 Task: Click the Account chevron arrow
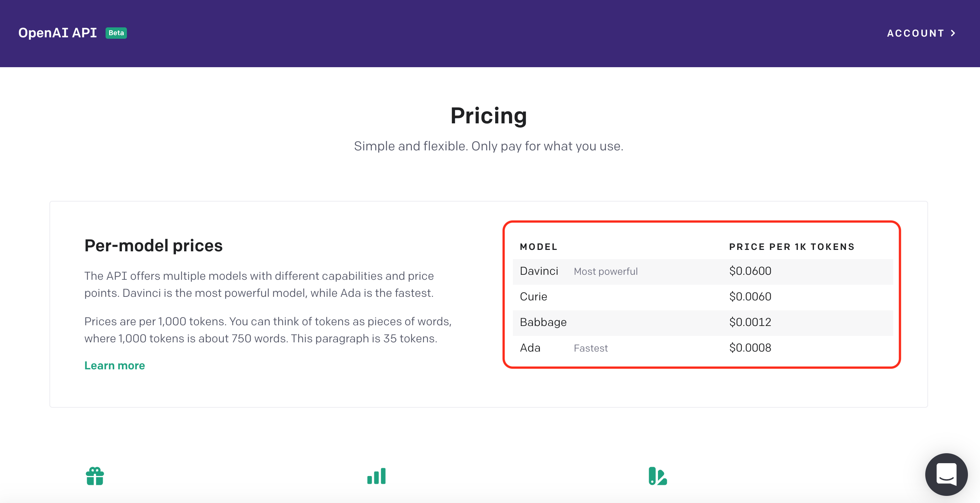tap(953, 33)
